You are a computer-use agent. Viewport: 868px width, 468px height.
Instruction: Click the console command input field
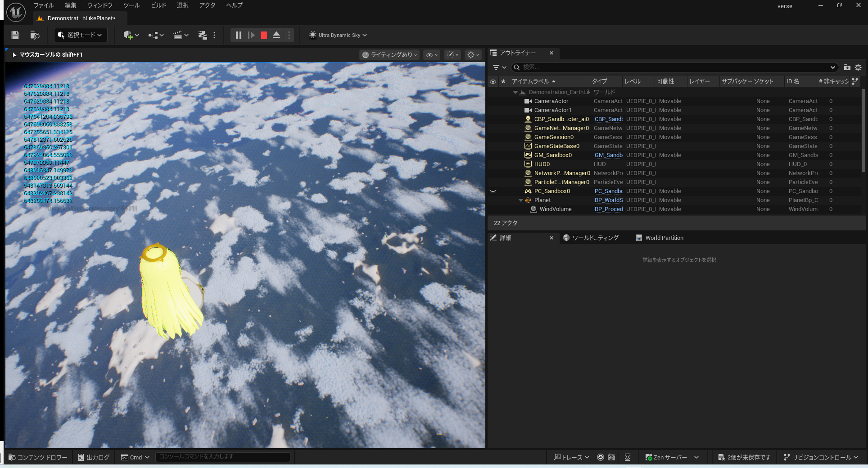[223, 457]
